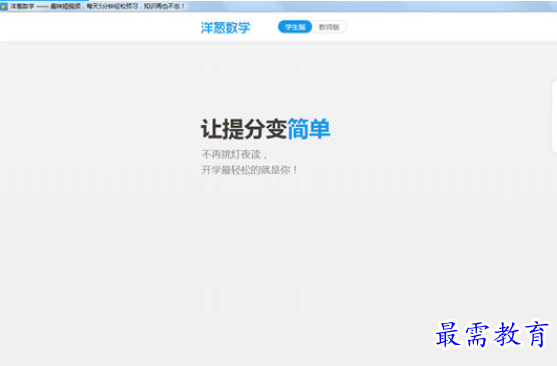Screen dimensions: 557x366
Task: Click the text 不再挑灯夜读，
Action: 234,154
